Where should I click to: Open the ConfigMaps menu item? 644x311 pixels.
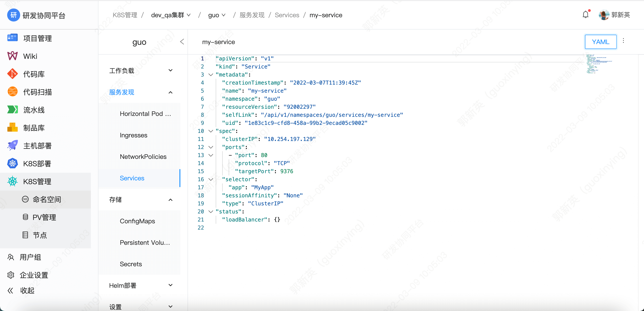point(137,221)
